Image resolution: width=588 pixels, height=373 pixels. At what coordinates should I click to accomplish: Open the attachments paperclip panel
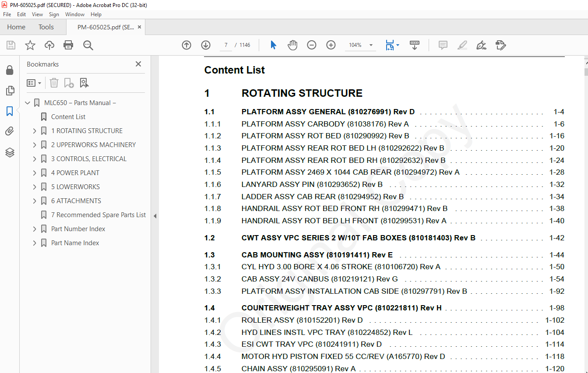tap(10, 131)
